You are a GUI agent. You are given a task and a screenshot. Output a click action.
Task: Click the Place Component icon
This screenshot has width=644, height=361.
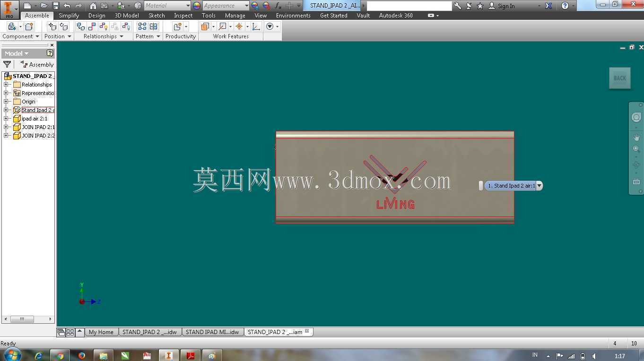[12, 26]
